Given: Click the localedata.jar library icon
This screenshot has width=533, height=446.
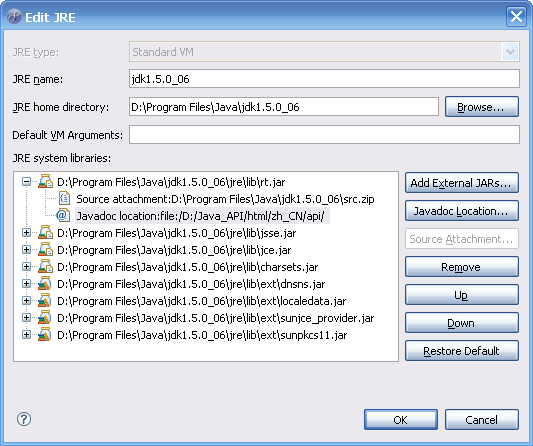Looking at the screenshot, I should pos(45,301).
